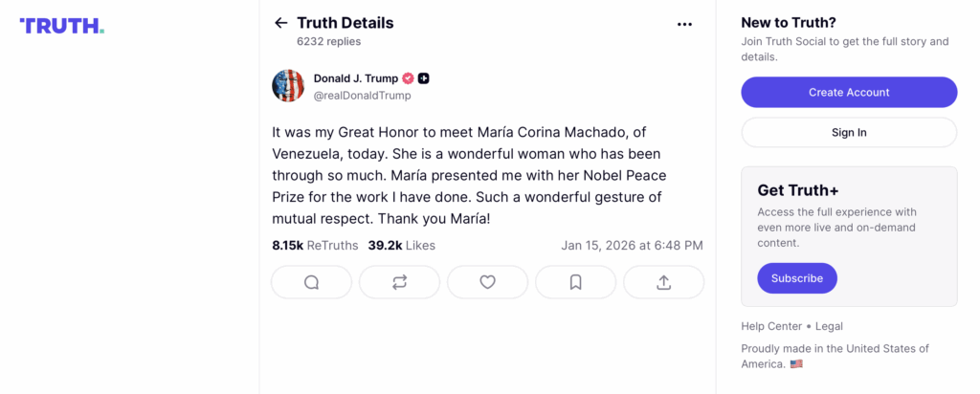
Task: View the 8.15k ReTruths list
Action: (315, 246)
